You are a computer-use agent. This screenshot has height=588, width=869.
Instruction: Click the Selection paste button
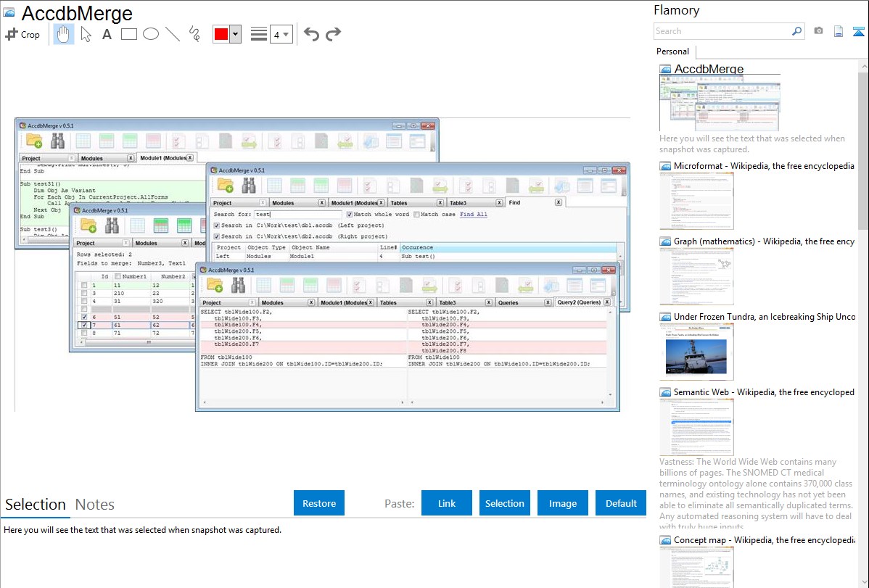[505, 503]
